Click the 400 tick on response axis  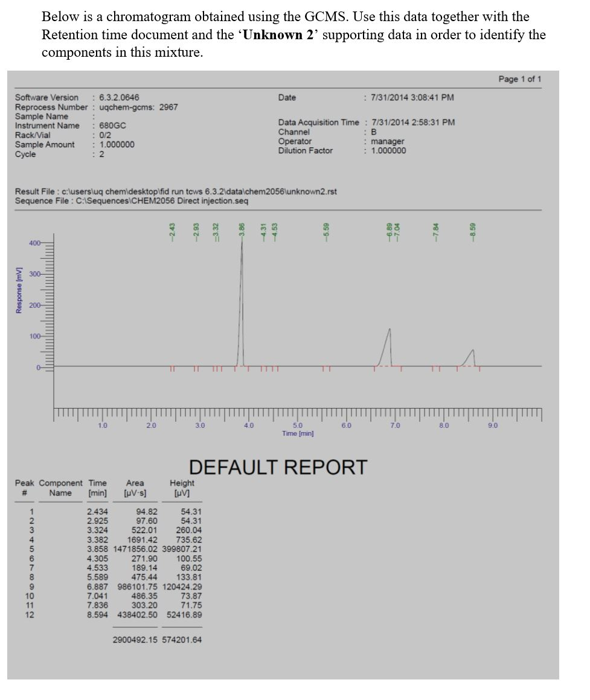click(34, 243)
